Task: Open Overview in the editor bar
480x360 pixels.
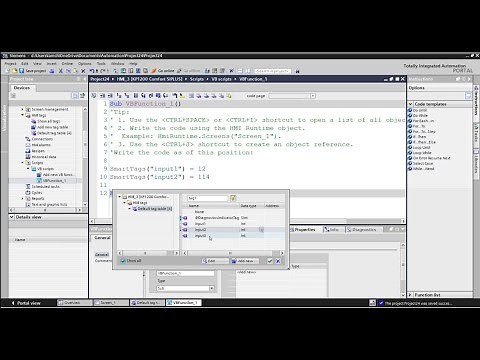Action: (75, 303)
